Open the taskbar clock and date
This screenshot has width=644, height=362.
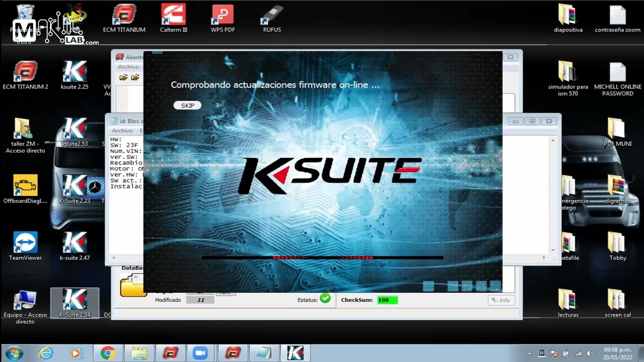coord(617,353)
